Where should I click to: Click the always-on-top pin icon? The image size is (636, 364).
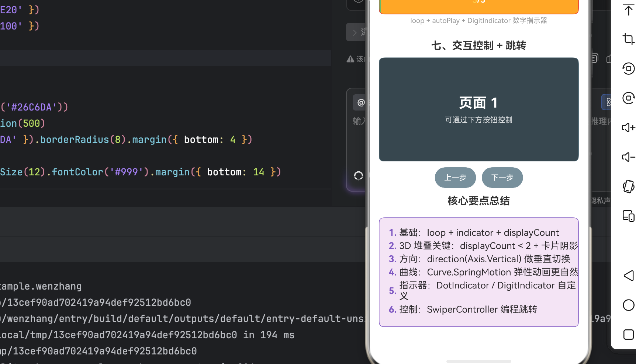click(629, 10)
